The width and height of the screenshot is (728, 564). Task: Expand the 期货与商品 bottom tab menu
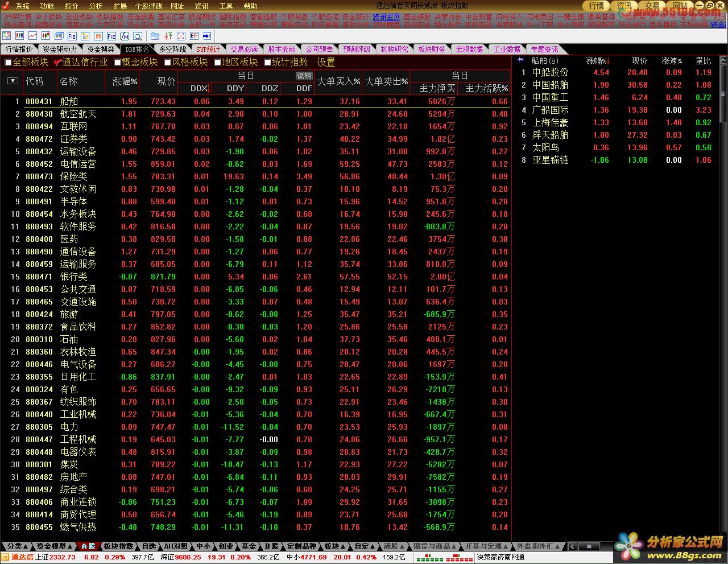[434, 546]
